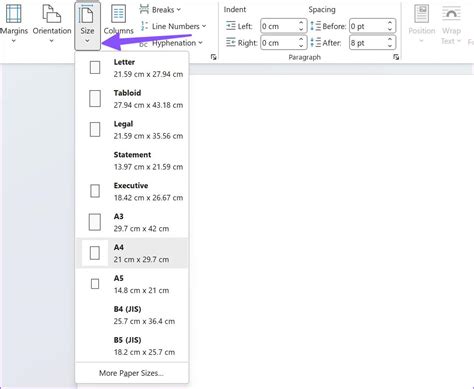This screenshot has height=389, width=474.
Task: Click the Wrap Text icon
Action: coord(451,14)
